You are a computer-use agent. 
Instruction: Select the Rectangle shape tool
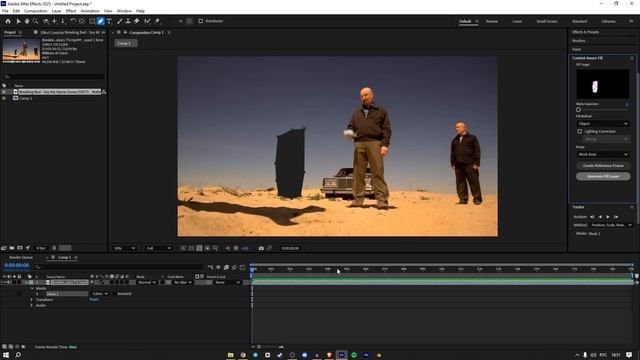click(x=92, y=21)
